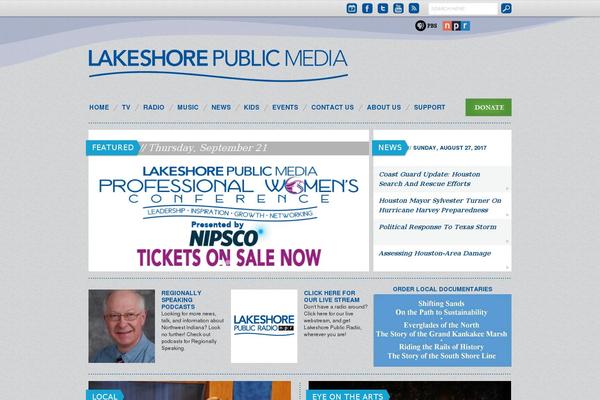Open the RSS feed icon
The image size is (600, 400).
(x=414, y=8)
